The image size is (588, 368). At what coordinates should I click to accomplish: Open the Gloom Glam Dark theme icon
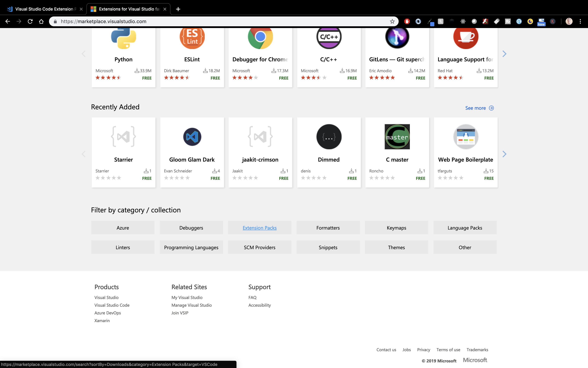pos(192,137)
